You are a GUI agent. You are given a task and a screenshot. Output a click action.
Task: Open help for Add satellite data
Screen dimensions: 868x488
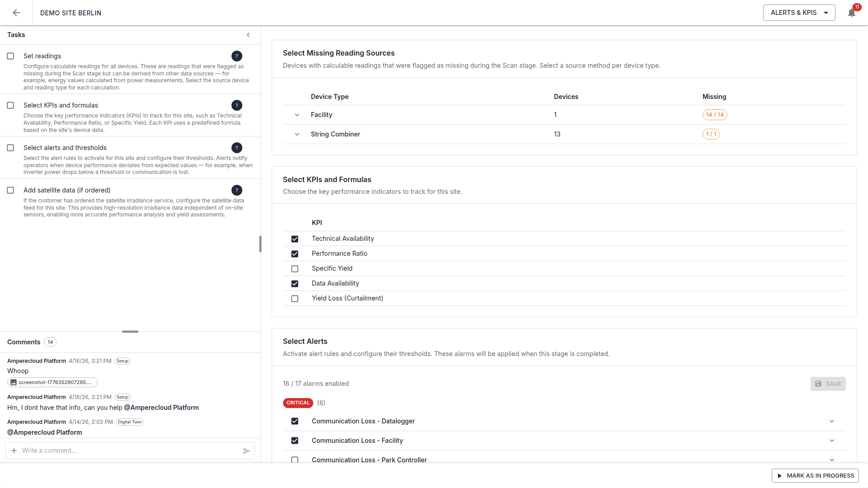[x=237, y=190]
